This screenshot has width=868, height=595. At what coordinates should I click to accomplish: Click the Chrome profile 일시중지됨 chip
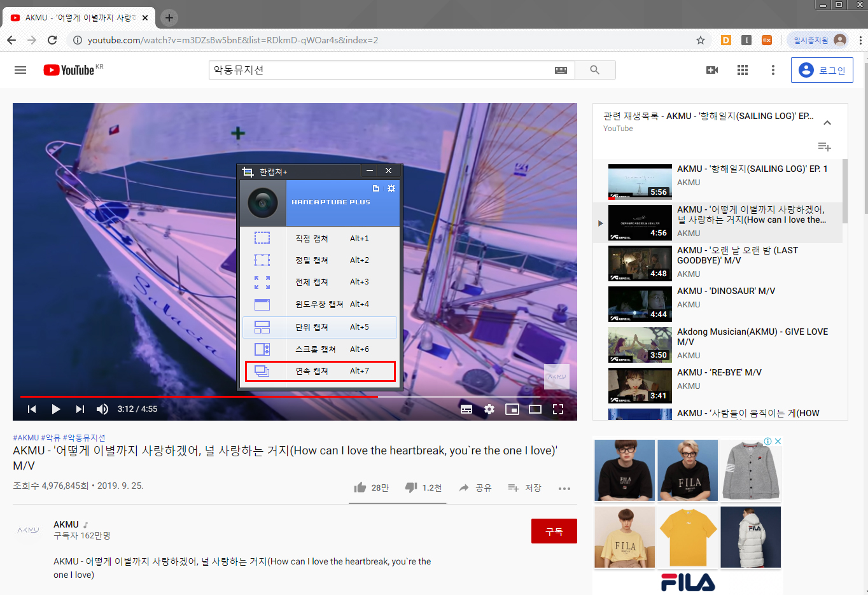[x=818, y=40]
